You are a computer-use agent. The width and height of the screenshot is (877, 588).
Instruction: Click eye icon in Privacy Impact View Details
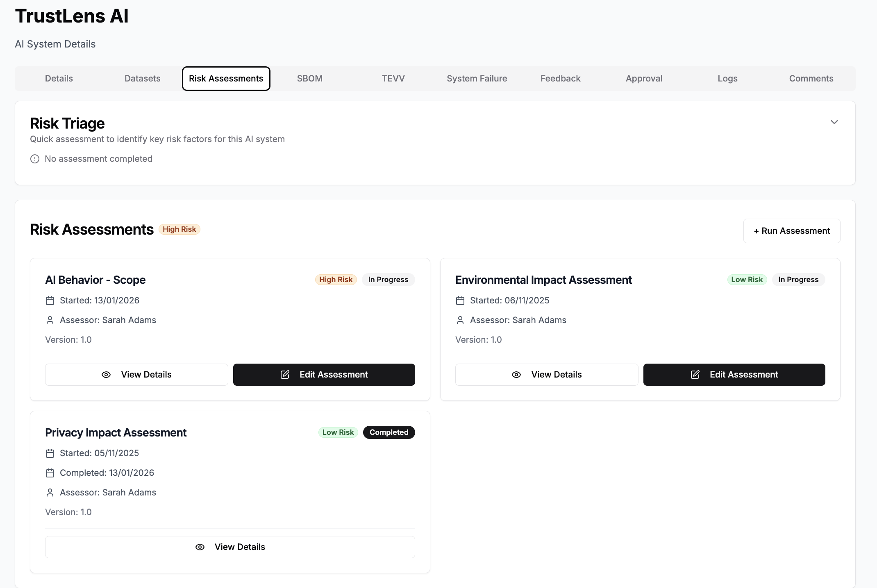(x=200, y=547)
